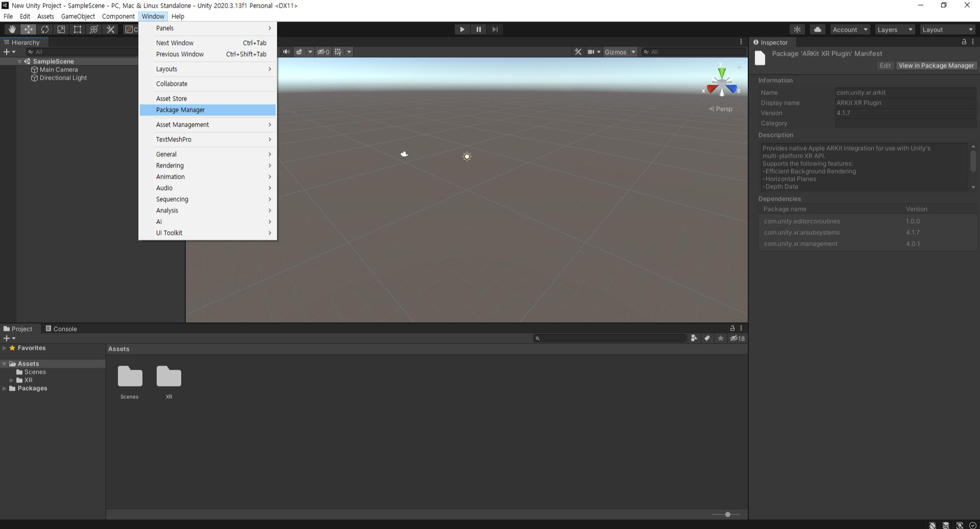Viewport: 980px width, 529px height.
Task: Click the green Y axis on the orientation gizmo
Action: click(721, 72)
